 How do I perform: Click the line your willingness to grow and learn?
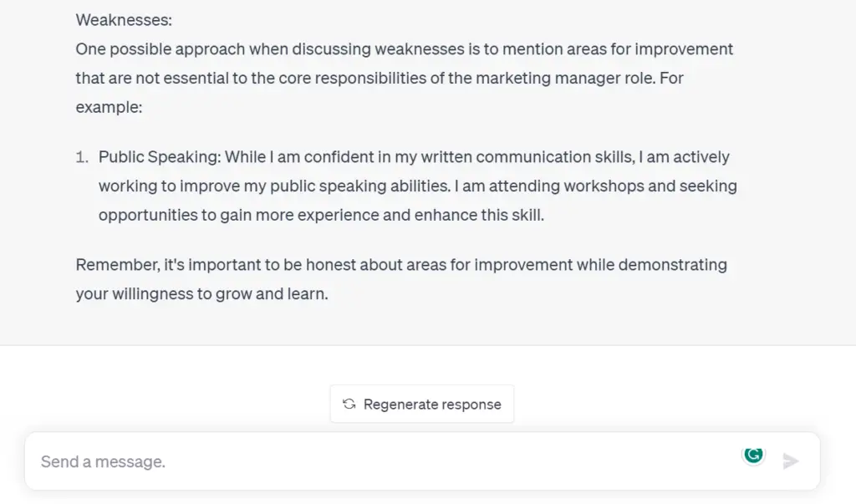(202, 293)
